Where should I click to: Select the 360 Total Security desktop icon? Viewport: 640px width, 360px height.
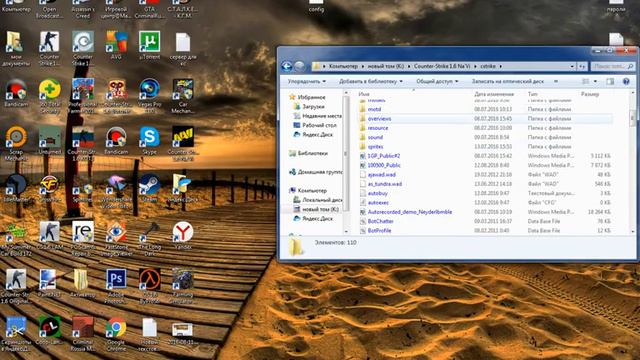coord(50,96)
